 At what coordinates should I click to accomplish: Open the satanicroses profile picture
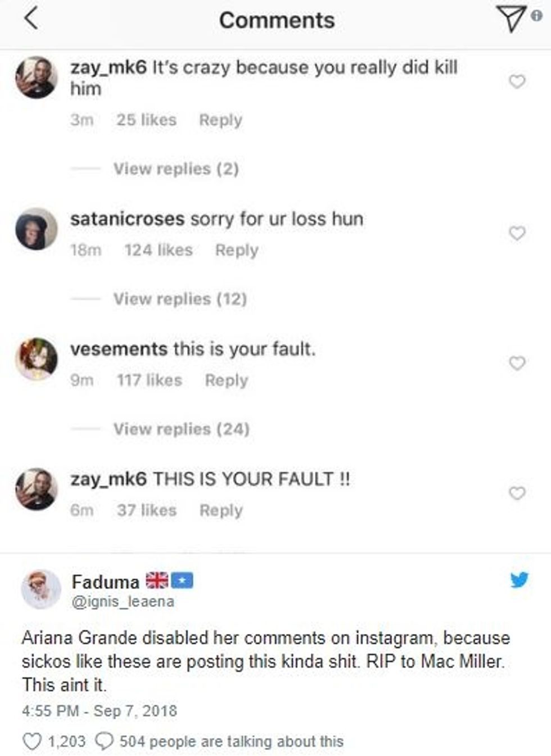36,229
